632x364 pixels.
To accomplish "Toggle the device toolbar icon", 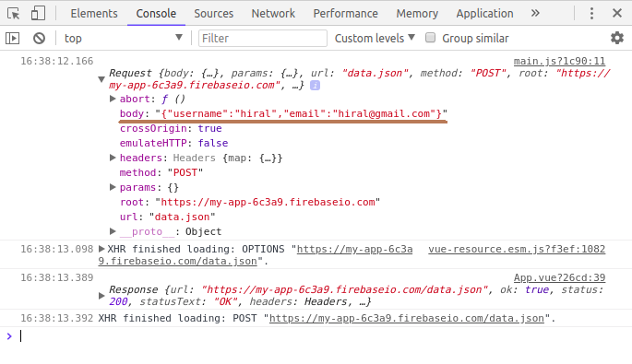I will [38, 13].
